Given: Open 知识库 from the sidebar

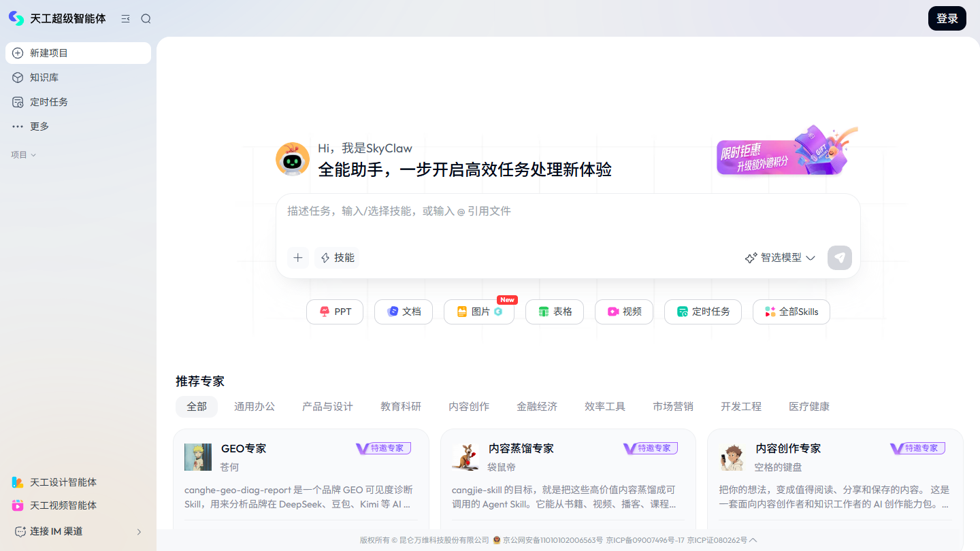Looking at the screenshot, I should (x=78, y=78).
